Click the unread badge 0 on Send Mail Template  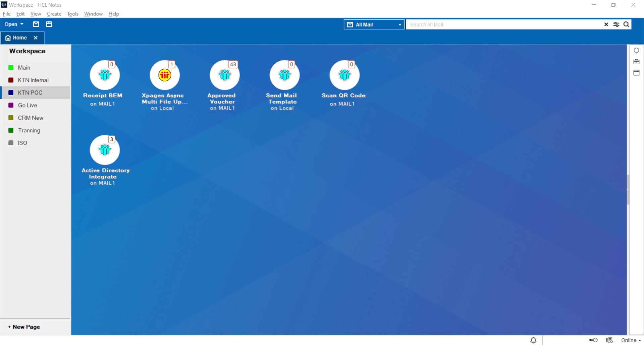(x=291, y=64)
